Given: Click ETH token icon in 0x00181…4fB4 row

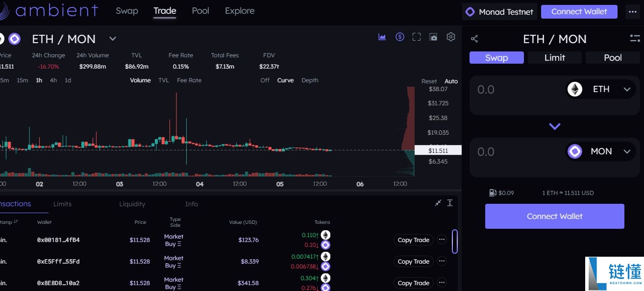Looking at the screenshot, I should 325,235.
